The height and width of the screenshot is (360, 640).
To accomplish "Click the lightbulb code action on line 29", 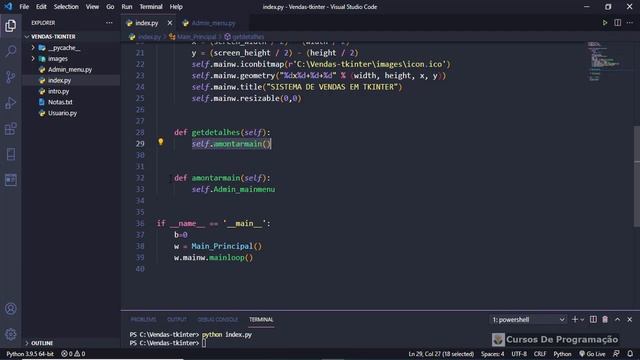I will click(161, 142).
